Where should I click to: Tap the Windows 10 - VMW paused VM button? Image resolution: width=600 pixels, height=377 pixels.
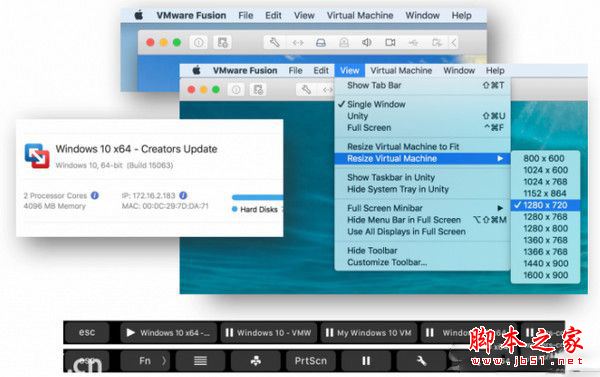point(269,333)
